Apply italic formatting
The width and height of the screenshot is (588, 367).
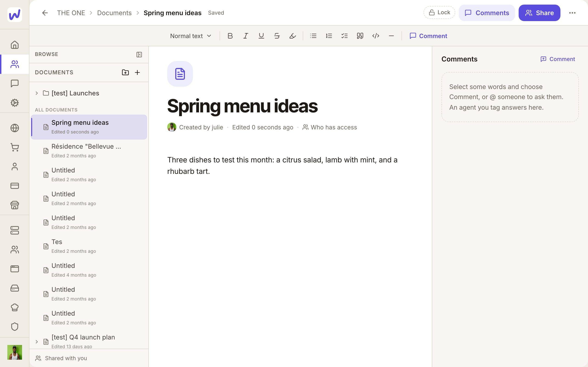point(245,36)
